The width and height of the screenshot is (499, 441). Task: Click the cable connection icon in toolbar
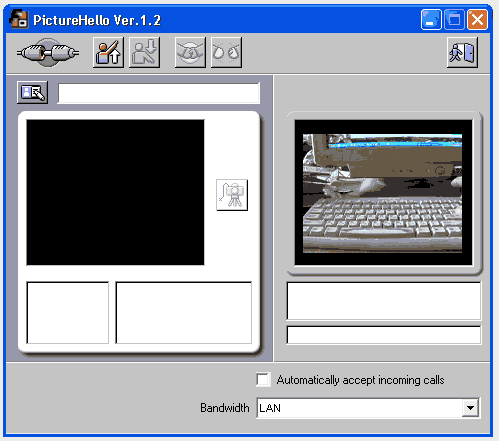(48, 53)
